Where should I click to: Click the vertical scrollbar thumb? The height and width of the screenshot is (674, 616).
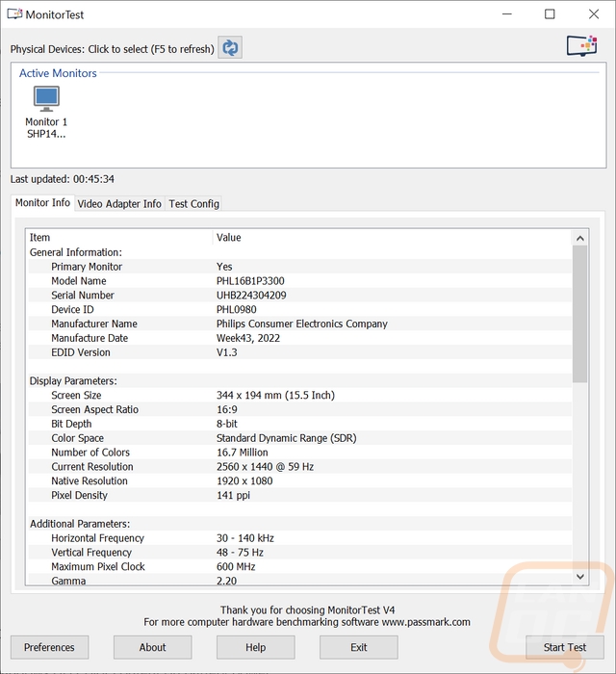point(580,314)
